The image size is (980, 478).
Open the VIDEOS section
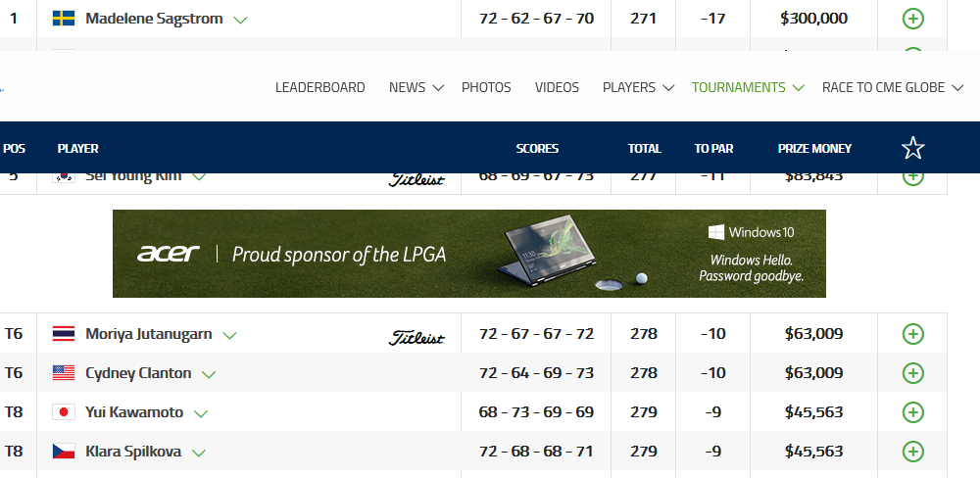tap(557, 87)
